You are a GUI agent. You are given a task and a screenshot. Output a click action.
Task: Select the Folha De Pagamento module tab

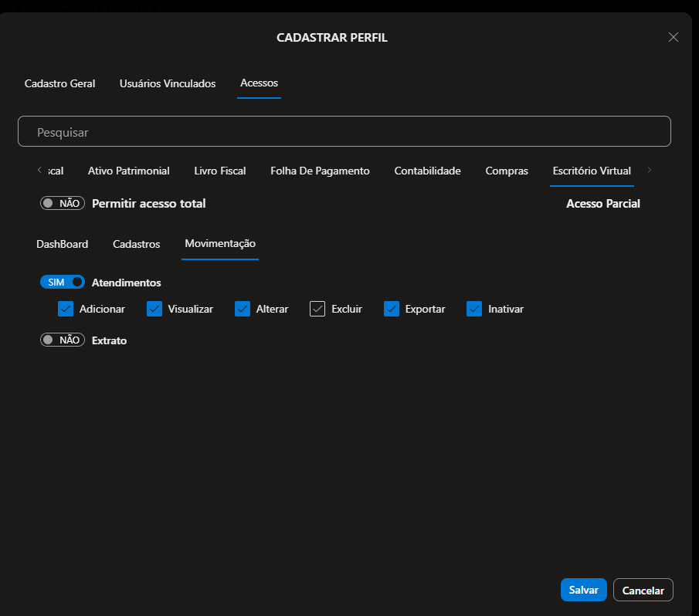point(320,171)
